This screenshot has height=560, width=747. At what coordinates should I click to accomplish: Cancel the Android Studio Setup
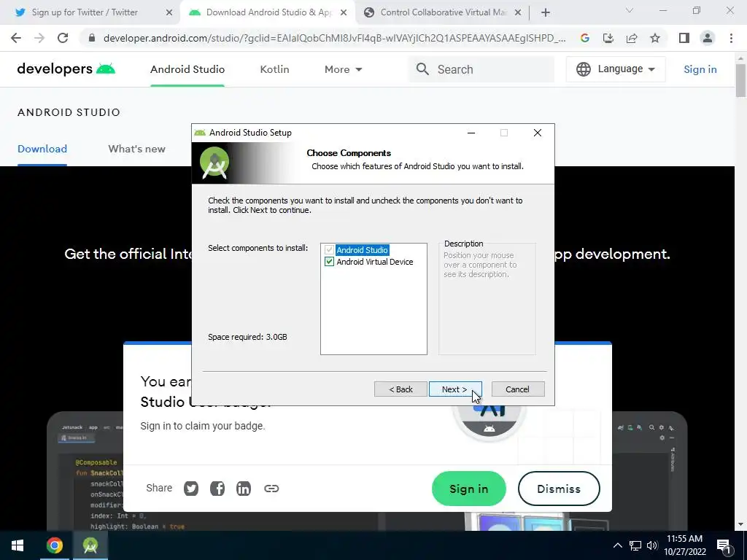click(x=518, y=389)
